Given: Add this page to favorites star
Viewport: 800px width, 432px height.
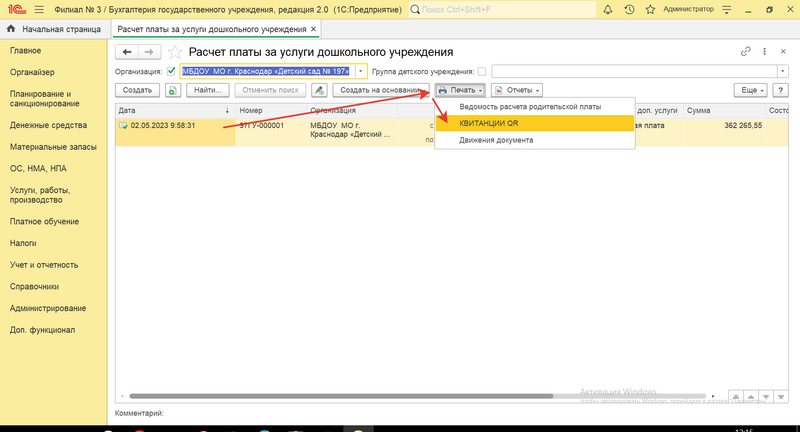Looking at the screenshot, I should (x=175, y=52).
